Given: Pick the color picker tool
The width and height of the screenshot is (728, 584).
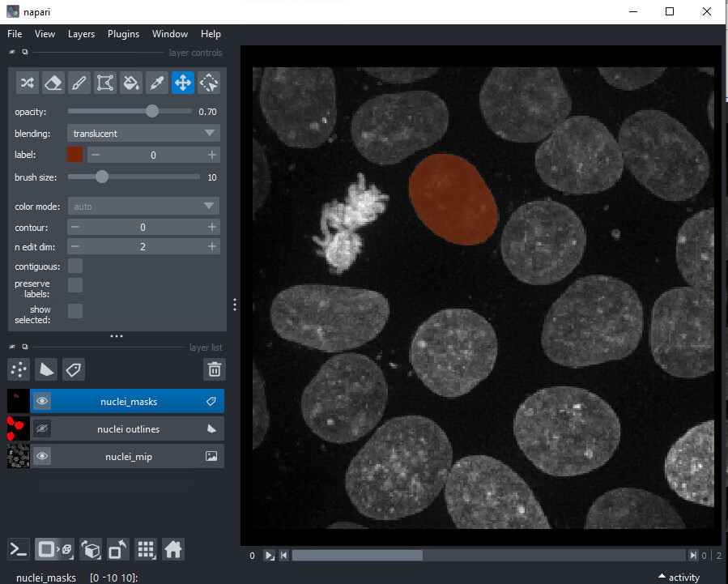Looking at the screenshot, I should pyautogui.click(x=156, y=82).
